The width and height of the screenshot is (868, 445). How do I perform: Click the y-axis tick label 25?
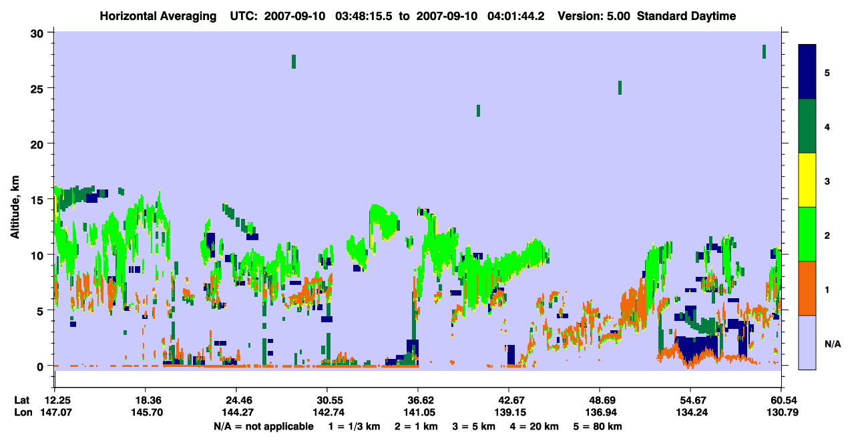pos(39,88)
